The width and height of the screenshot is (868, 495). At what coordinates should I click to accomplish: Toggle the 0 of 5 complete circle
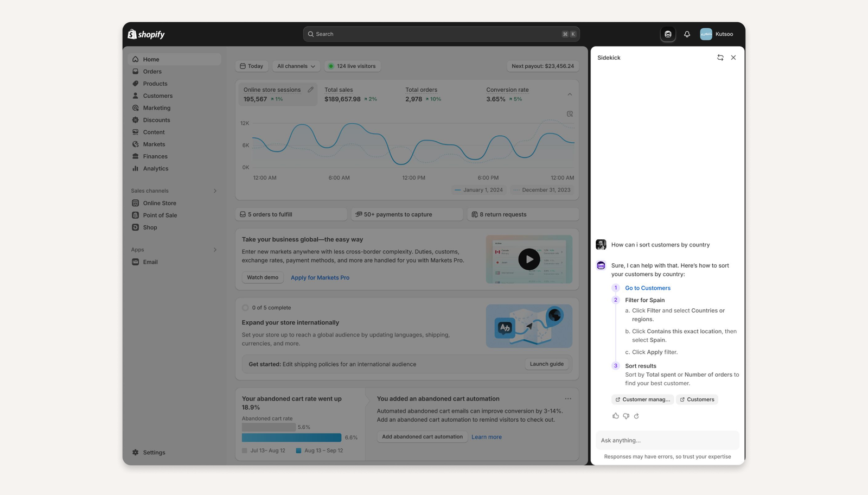(x=245, y=308)
